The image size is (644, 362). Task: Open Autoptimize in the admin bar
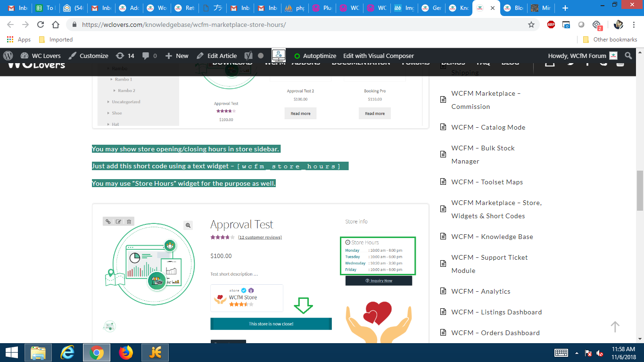(315, 56)
